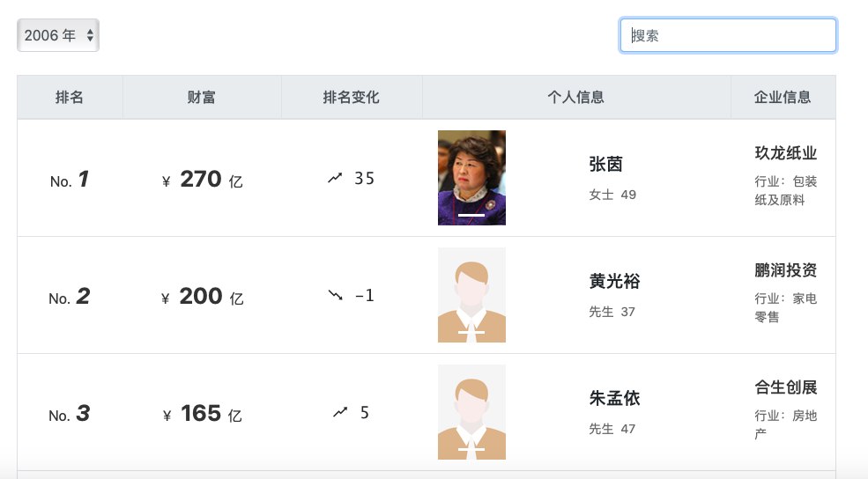Click the upward trend arrow icon beside 35
The height and width of the screenshot is (479, 868).
(x=335, y=179)
